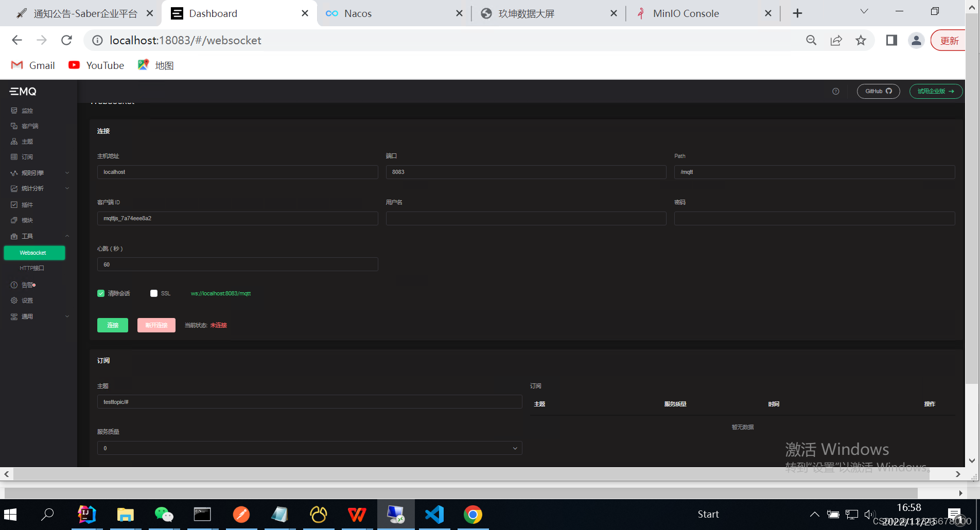The image size is (980, 530).
Task: Open the EMQX 设置 settings page
Action: pyautogui.click(x=27, y=300)
